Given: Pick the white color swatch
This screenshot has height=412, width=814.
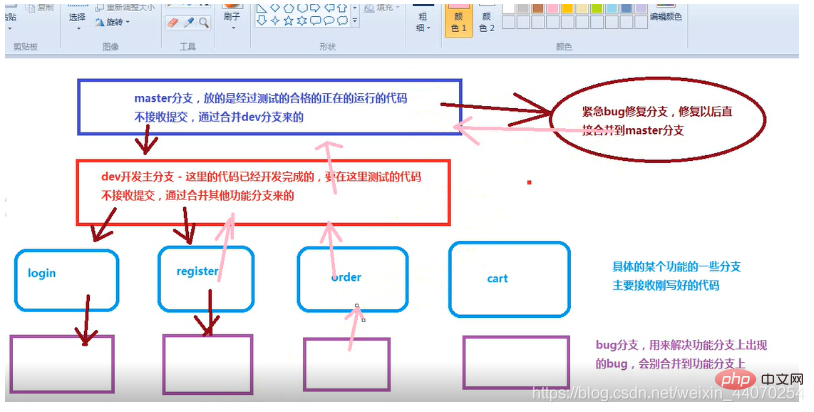Looking at the screenshot, I should (x=509, y=8).
